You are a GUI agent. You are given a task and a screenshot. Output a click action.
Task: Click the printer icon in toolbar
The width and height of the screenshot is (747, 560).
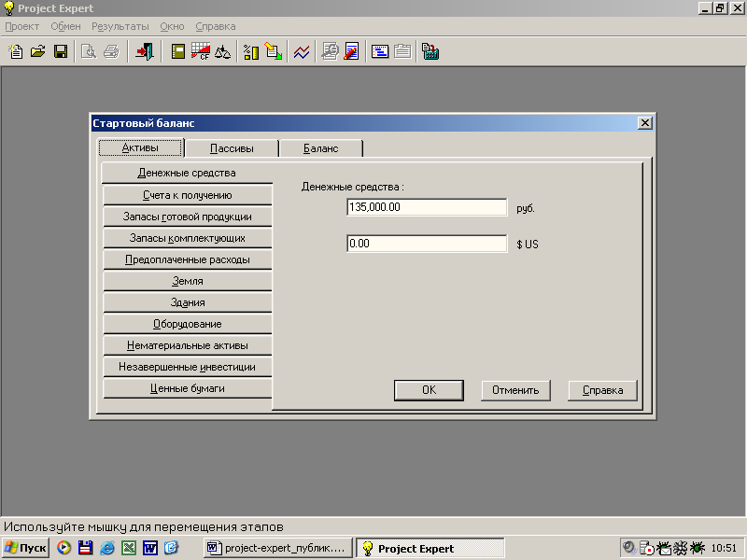tap(111, 51)
